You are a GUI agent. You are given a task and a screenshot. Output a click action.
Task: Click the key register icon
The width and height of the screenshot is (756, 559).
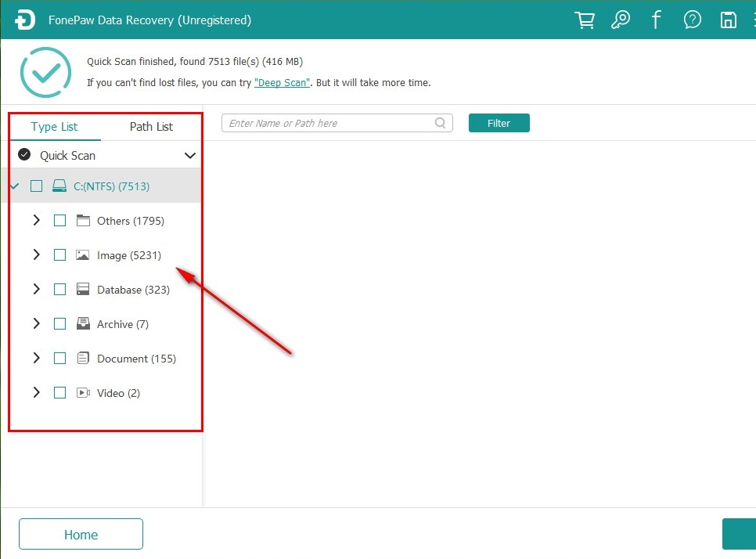(x=621, y=20)
